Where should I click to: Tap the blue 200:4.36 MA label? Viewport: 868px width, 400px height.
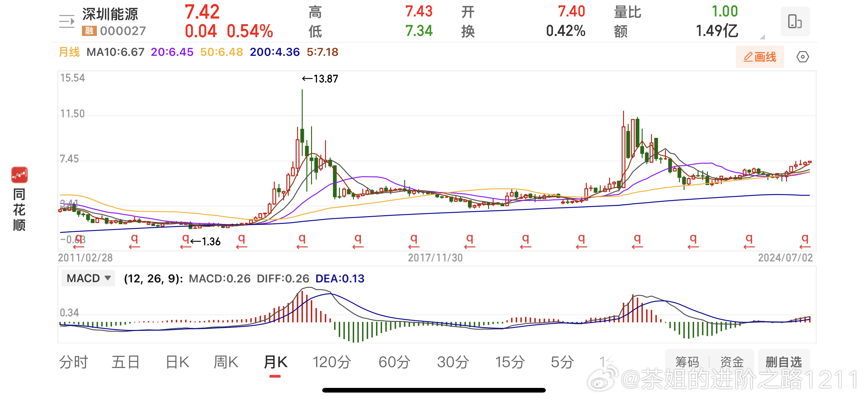click(x=275, y=52)
